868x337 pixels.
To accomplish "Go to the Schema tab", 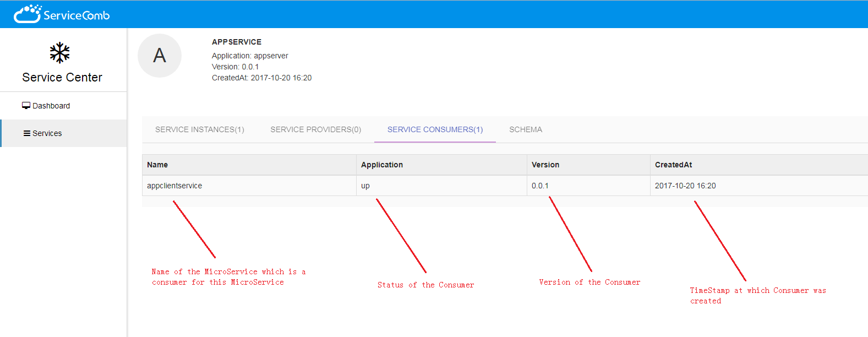I will tap(525, 129).
